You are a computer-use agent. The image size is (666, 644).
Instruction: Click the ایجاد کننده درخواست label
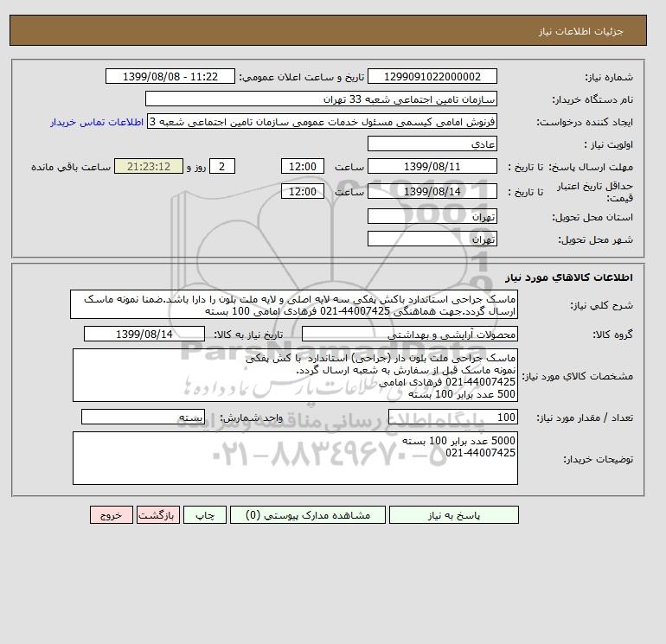(x=585, y=122)
